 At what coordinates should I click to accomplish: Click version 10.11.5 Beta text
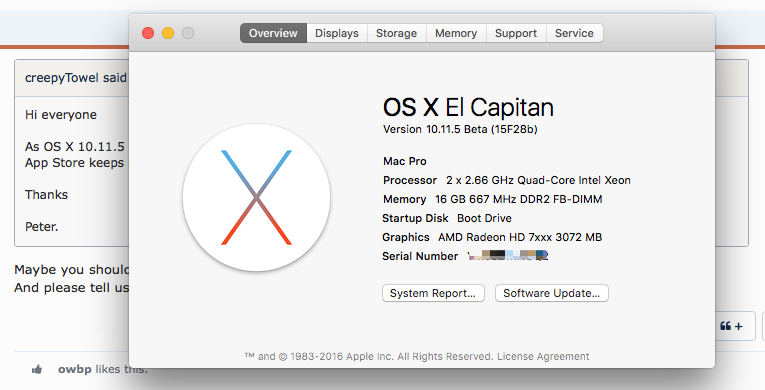coord(460,129)
